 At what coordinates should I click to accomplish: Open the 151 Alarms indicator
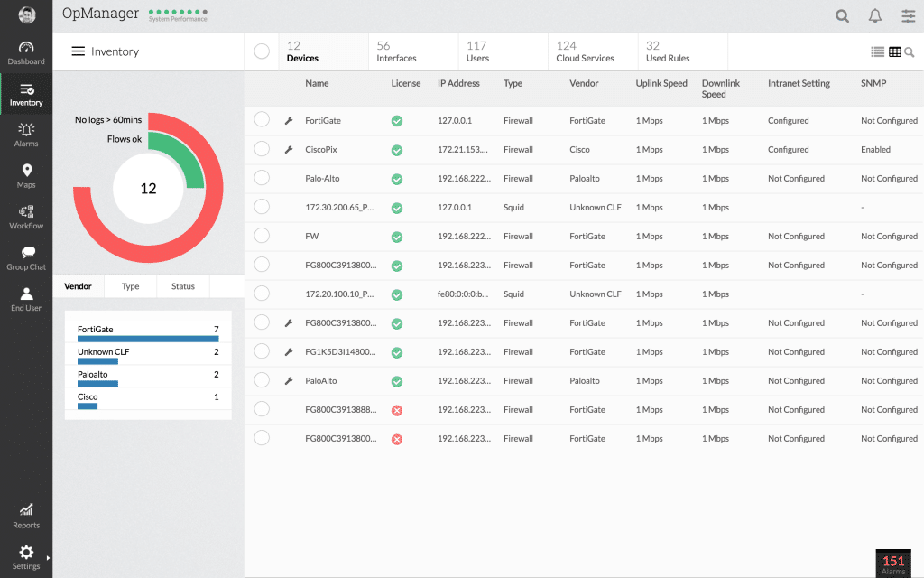click(x=892, y=563)
